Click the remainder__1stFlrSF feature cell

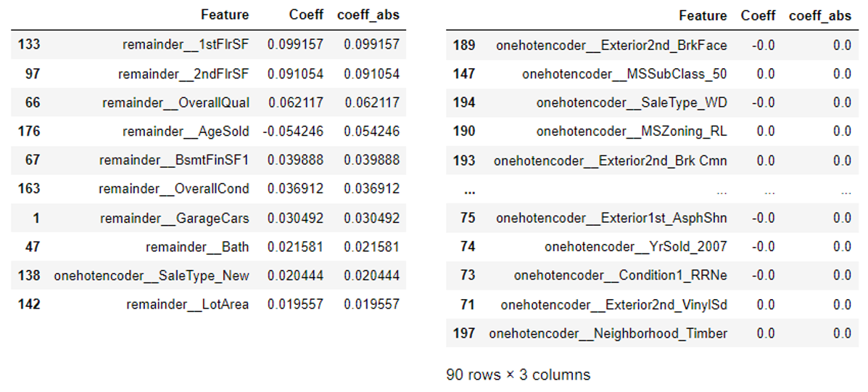point(186,45)
